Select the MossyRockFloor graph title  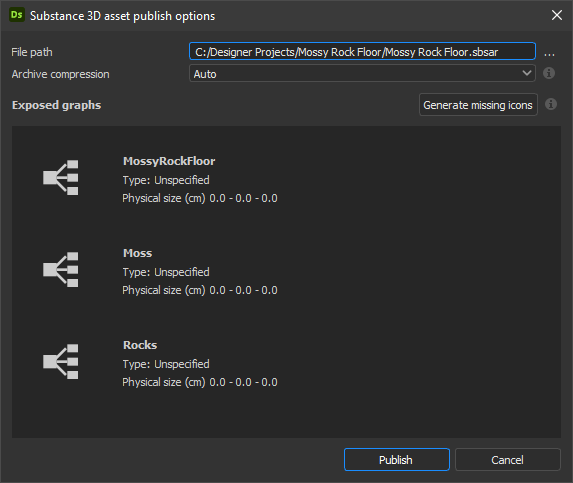[169, 161]
